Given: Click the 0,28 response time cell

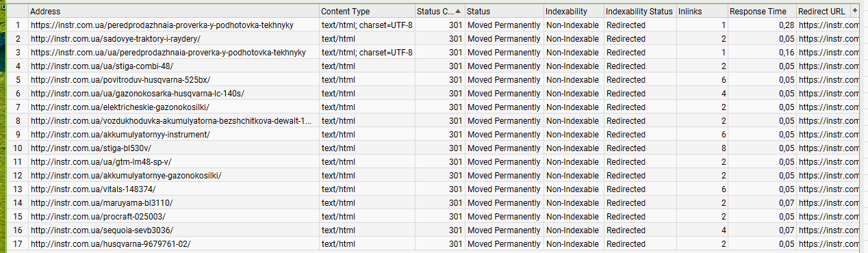Looking at the screenshot, I should click(762, 25).
